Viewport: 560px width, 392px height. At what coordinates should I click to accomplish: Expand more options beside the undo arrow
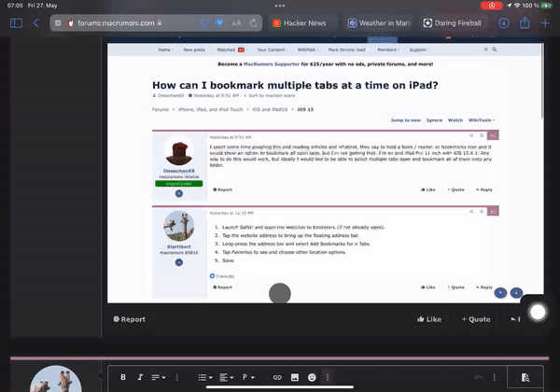[x=495, y=377]
